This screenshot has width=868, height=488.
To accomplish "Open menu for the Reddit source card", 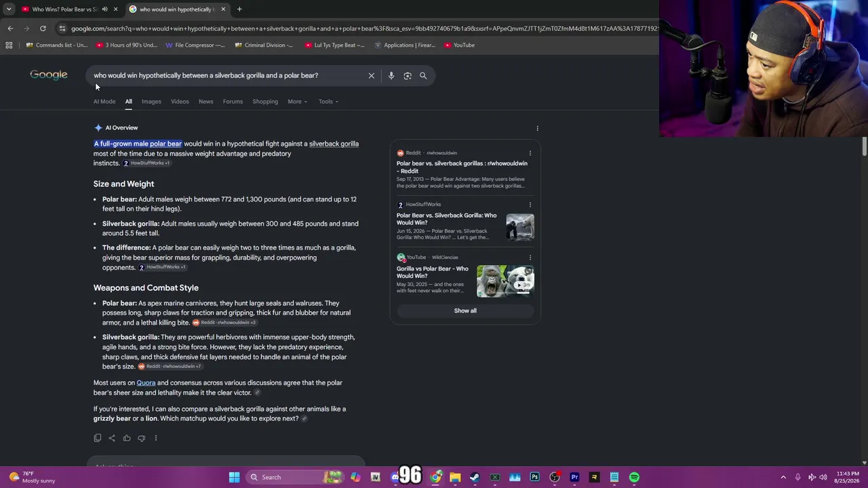I will coord(530,153).
